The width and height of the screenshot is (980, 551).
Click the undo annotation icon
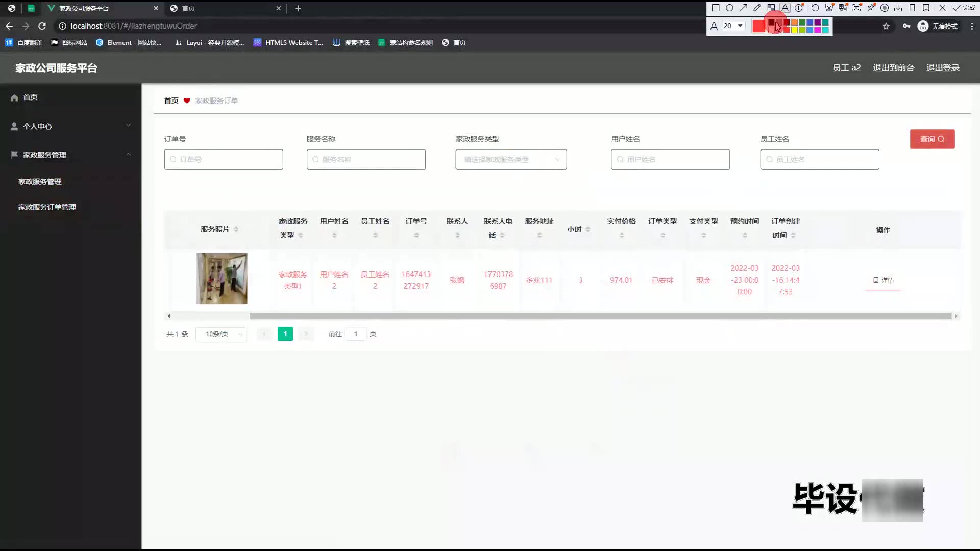click(815, 8)
